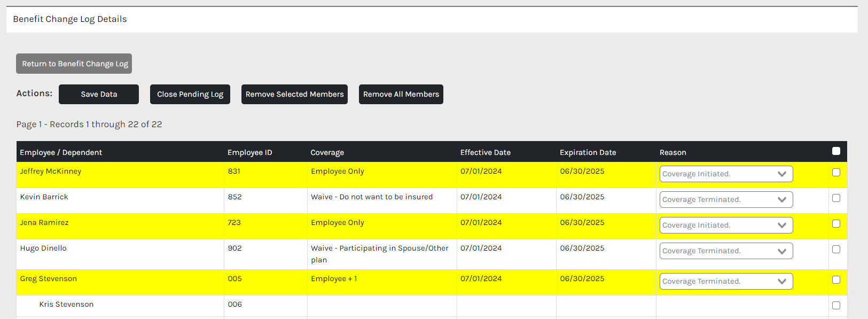
Task: Check Hugo Dinello's row checkbox
Action: coord(836,250)
